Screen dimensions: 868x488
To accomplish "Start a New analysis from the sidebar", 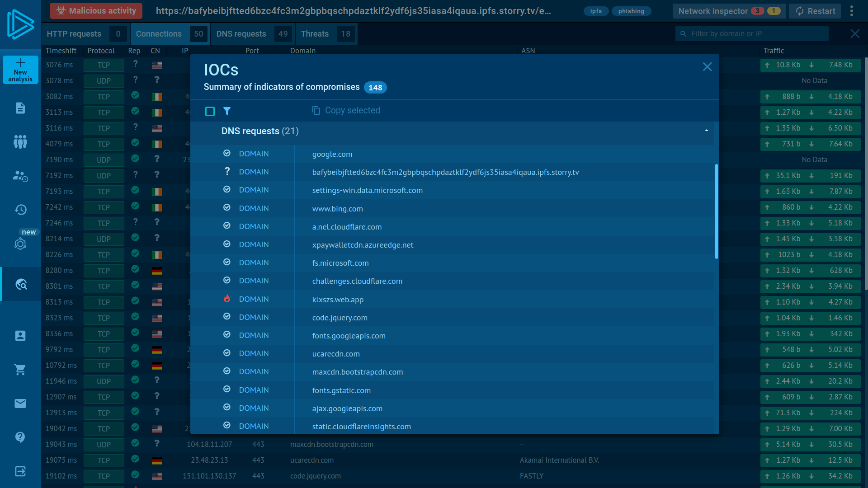I will (20, 70).
